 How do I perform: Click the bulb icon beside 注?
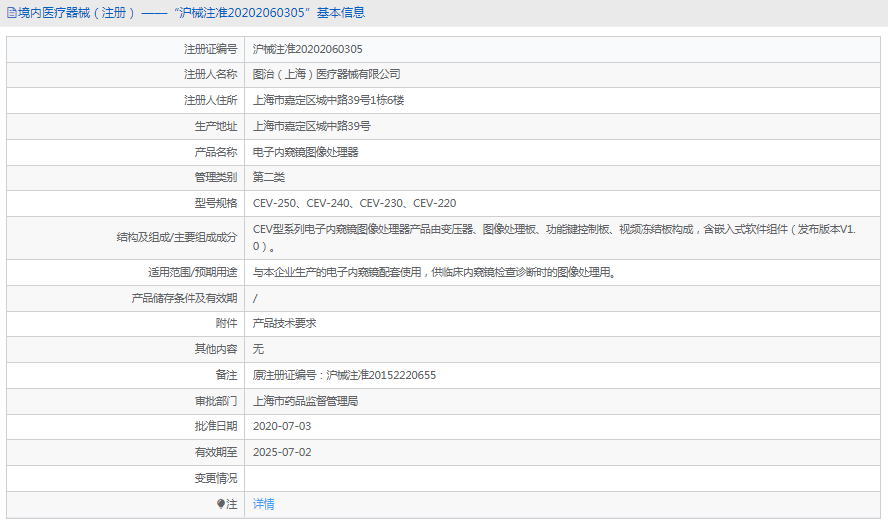tap(221, 504)
